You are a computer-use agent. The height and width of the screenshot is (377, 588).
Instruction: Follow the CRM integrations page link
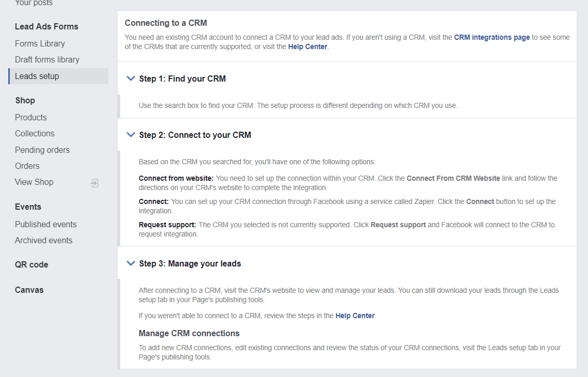point(492,37)
